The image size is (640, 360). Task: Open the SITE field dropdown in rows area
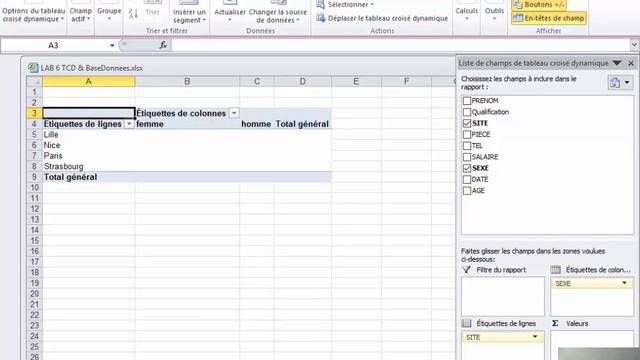pyautogui.click(x=535, y=337)
